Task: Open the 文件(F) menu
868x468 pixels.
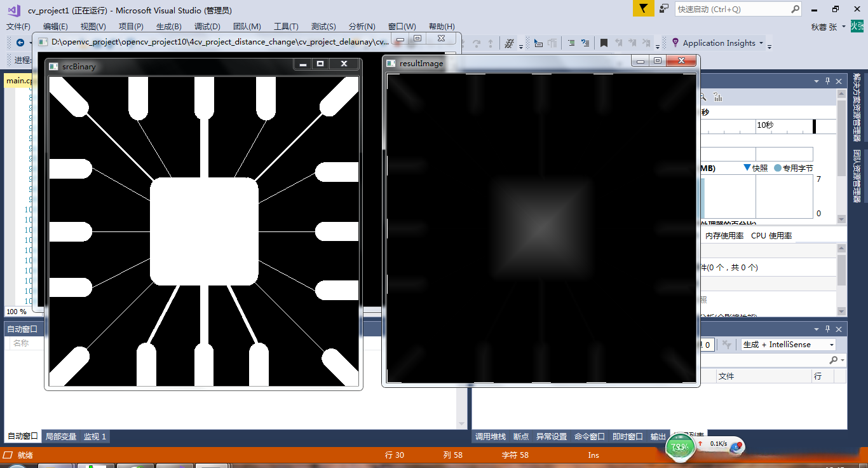Action: 18,27
